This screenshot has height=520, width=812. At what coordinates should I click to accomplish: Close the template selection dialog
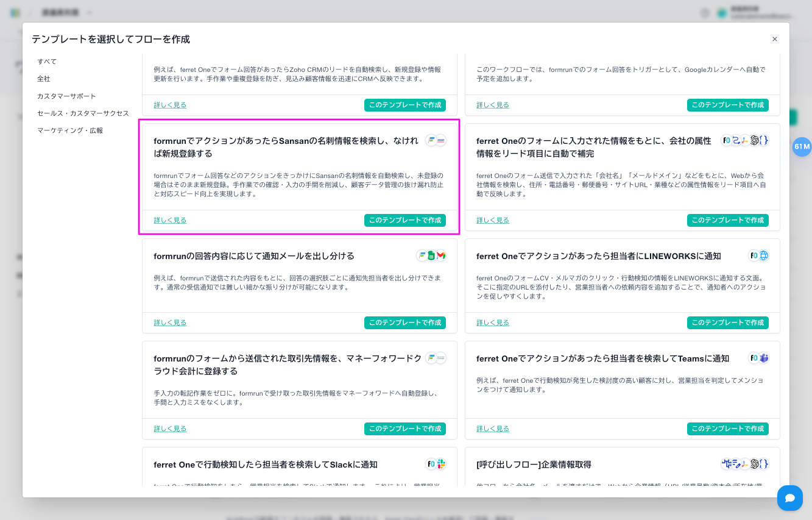tap(774, 39)
